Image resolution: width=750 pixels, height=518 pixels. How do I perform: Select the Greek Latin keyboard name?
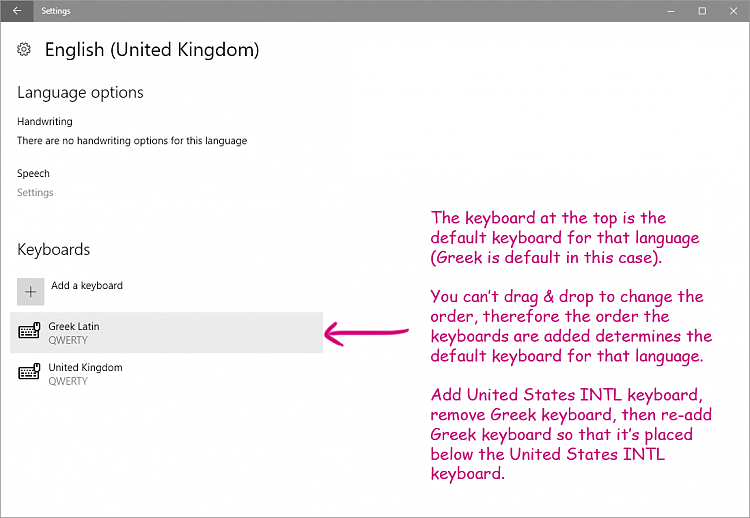(x=74, y=327)
